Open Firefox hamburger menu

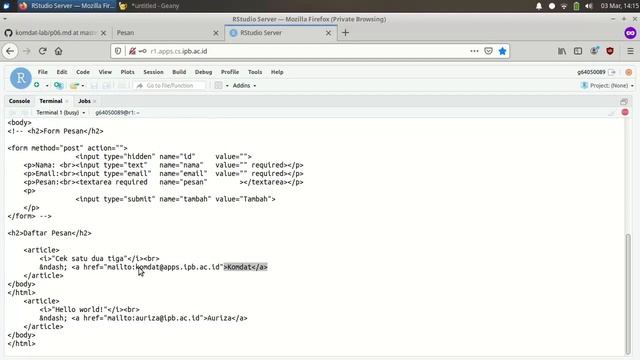point(631,51)
